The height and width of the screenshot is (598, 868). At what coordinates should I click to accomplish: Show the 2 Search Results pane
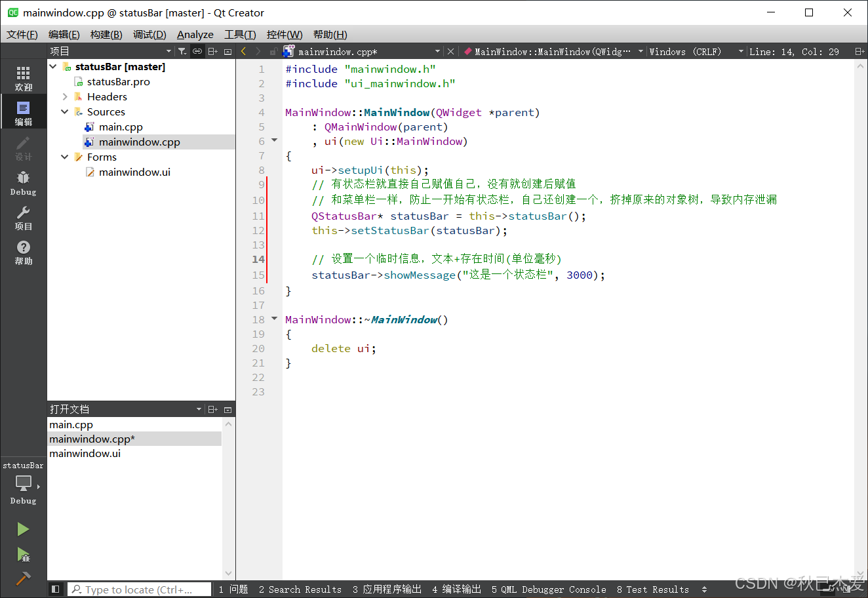300,589
